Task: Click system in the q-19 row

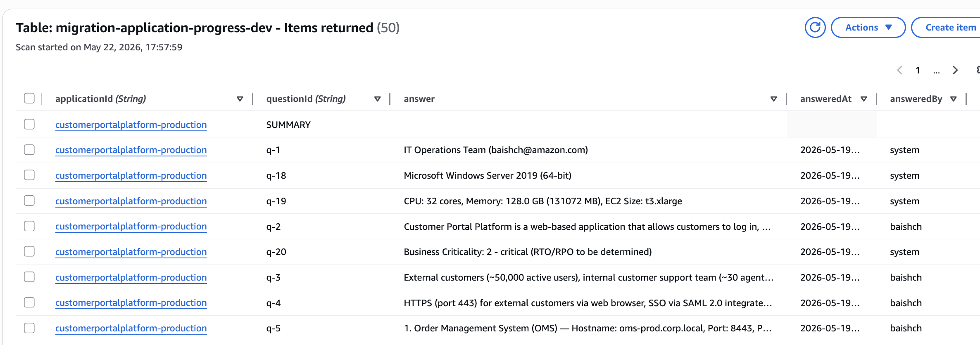Action: (904, 201)
